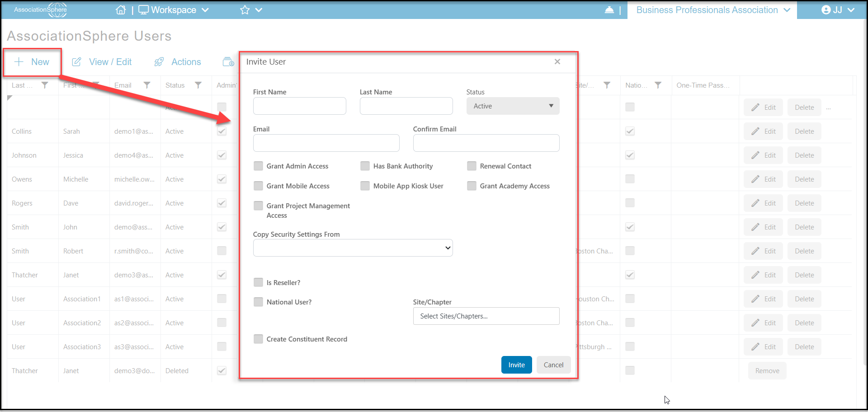Click the Confirm Email field
The image size is (868, 412).
[x=486, y=143]
